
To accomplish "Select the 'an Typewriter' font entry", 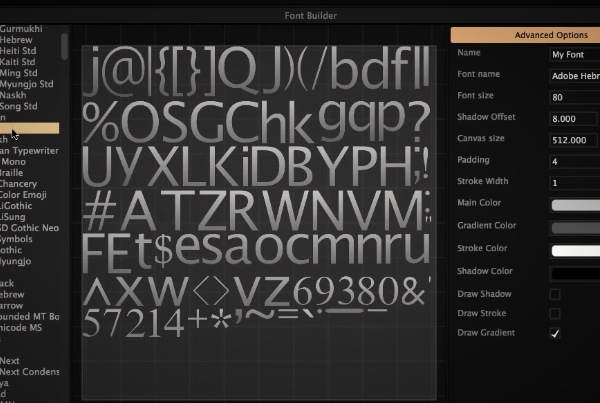I will (29, 151).
